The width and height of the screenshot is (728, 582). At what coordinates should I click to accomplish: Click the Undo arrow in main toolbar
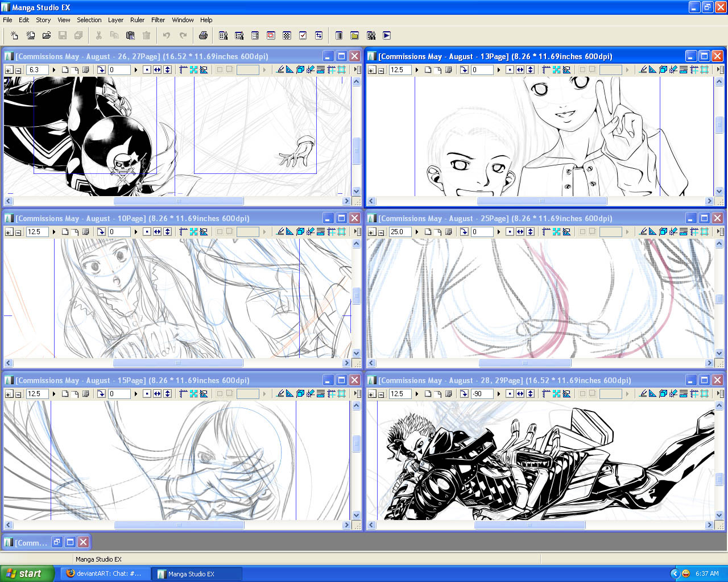(167, 35)
